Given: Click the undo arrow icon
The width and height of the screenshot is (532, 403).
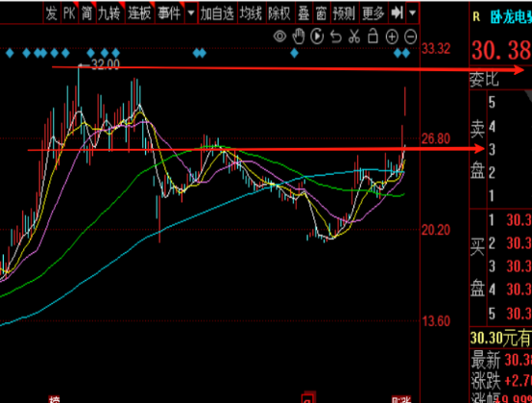Looking at the screenshot, I should [336, 36].
